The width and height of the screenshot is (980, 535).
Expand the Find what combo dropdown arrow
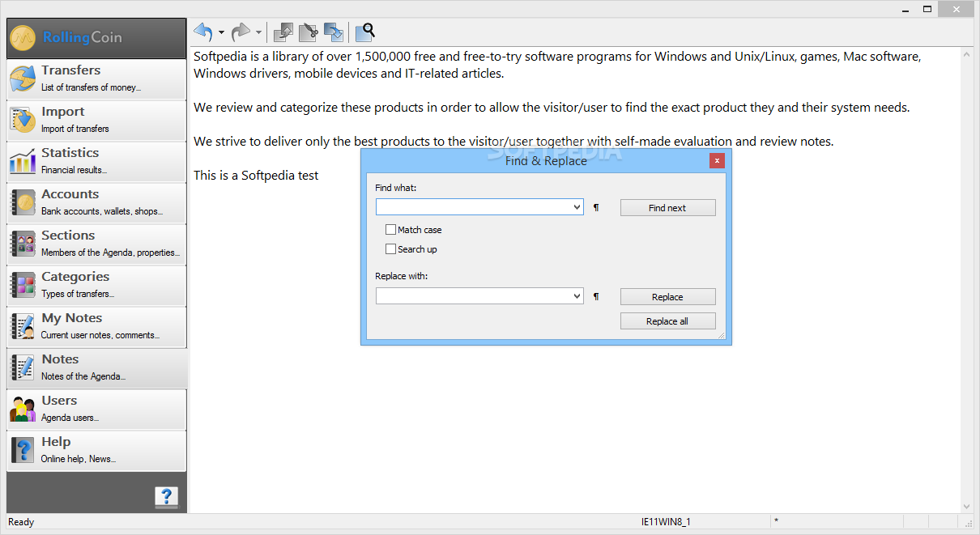click(x=577, y=207)
